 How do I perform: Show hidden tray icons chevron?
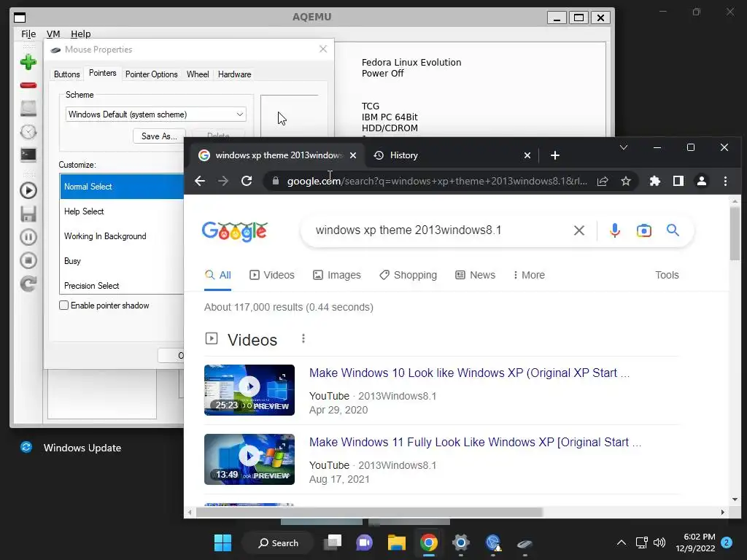coord(622,542)
